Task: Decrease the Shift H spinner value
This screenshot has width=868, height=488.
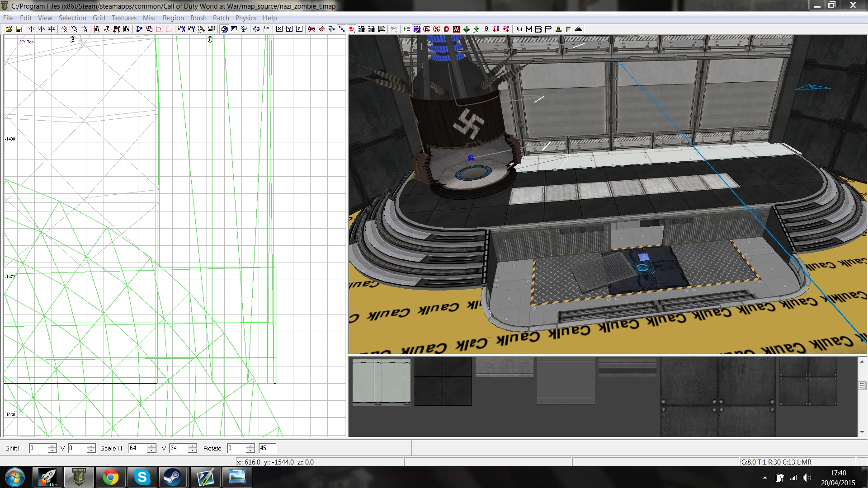Action: click(x=52, y=450)
